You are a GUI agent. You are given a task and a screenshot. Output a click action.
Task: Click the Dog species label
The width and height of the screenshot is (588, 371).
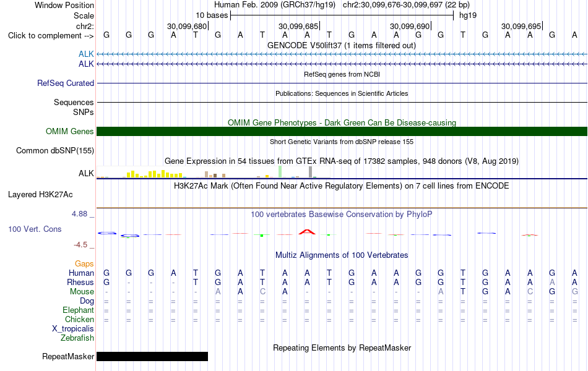click(87, 301)
